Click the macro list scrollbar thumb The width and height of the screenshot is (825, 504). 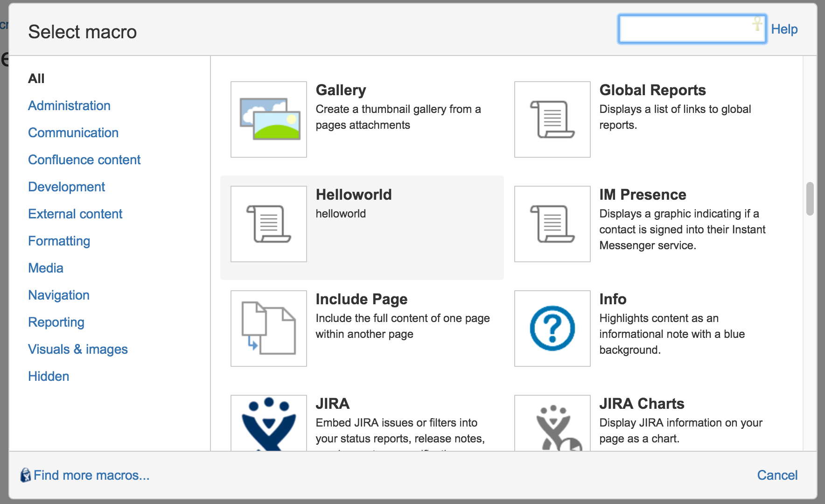coord(810,199)
